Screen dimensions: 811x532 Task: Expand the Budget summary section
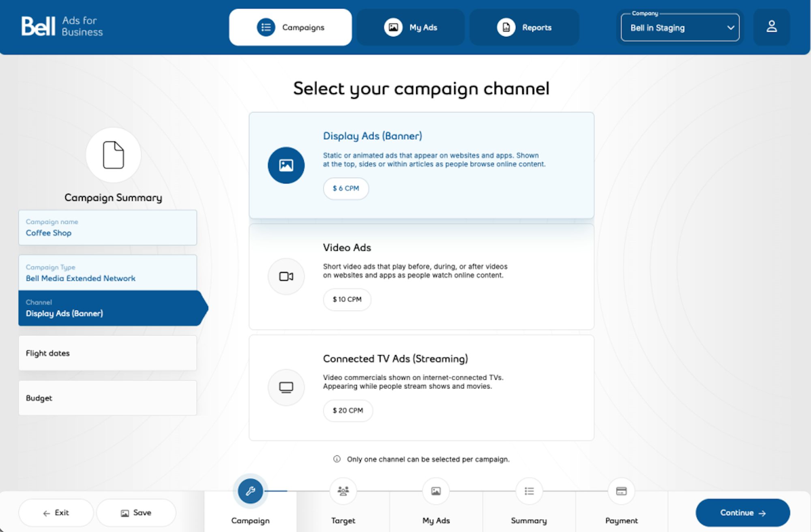pyautogui.click(x=107, y=398)
